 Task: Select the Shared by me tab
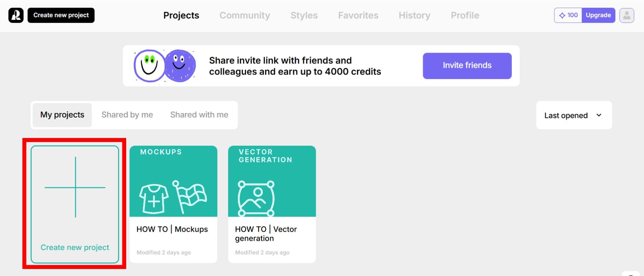click(127, 115)
